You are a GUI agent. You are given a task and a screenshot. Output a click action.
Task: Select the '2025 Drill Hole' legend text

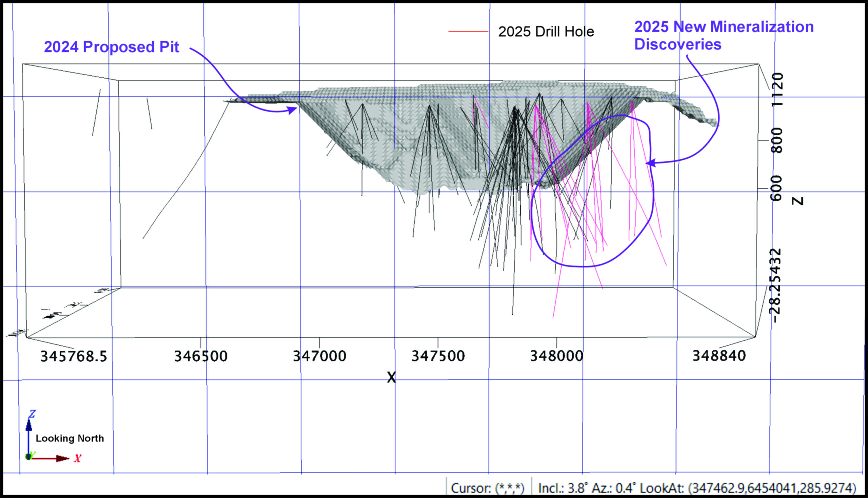(x=546, y=32)
